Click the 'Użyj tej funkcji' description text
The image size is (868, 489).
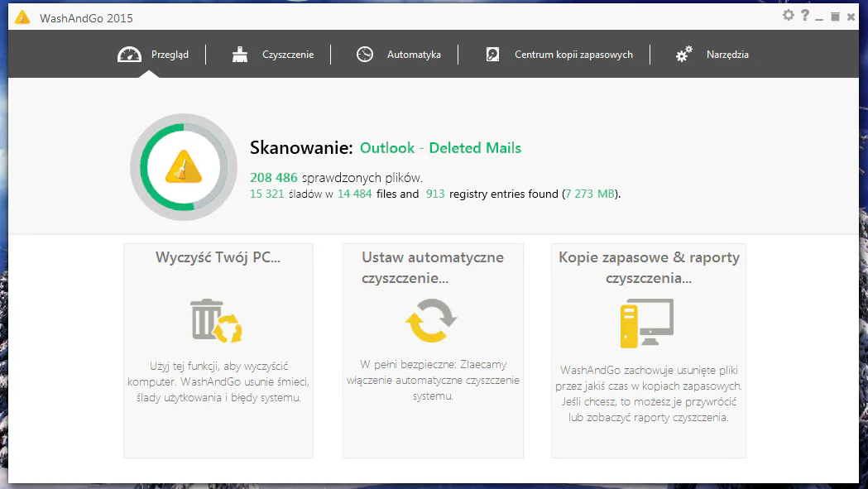click(218, 381)
